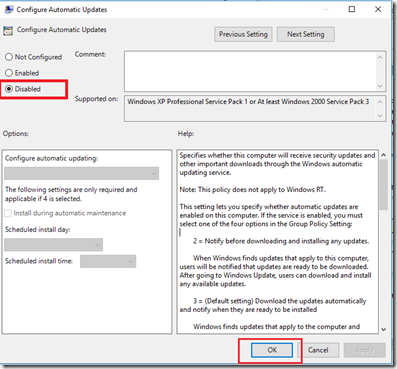Screen dimensions: 397x369
Task: Click the 'Configure automatic updating:' label
Action: point(51,158)
